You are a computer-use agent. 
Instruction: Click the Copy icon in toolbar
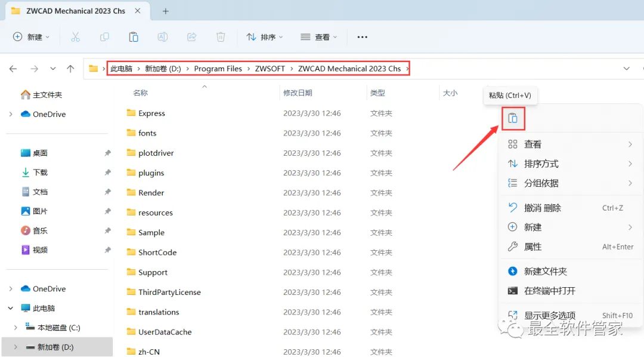point(104,37)
